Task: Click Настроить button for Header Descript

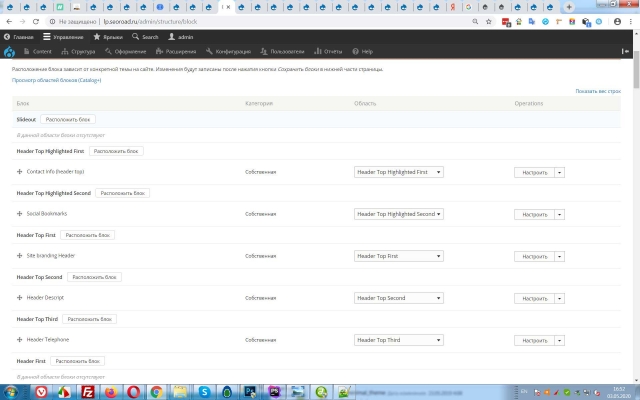Action: click(x=534, y=298)
